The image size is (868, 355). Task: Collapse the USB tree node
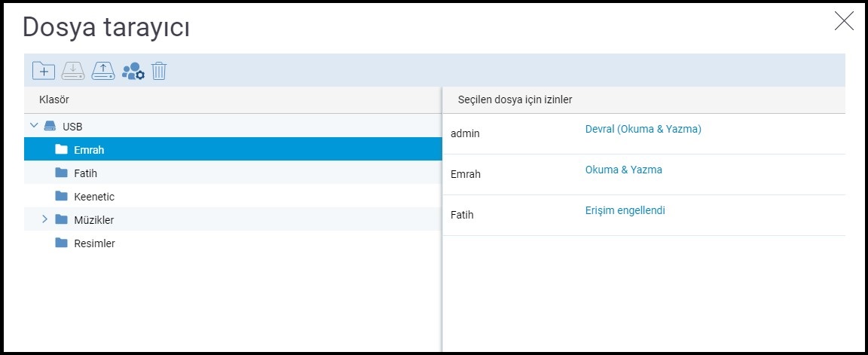coord(33,126)
